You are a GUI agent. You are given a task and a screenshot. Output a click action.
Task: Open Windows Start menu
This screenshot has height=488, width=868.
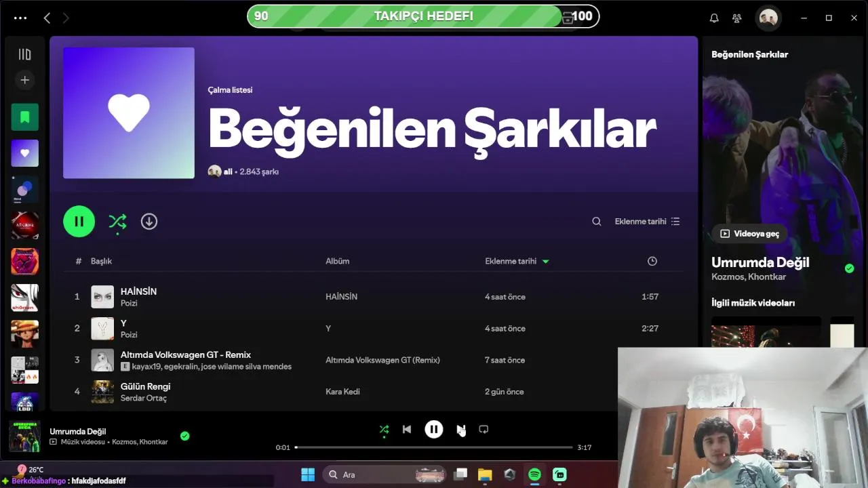(x=307, y=474)
